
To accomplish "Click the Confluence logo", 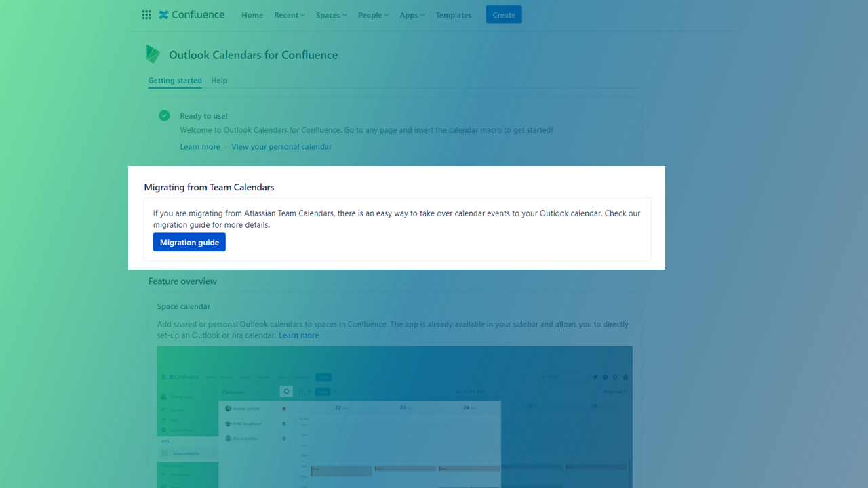I will pyautogui.click(x=192, y=15).
